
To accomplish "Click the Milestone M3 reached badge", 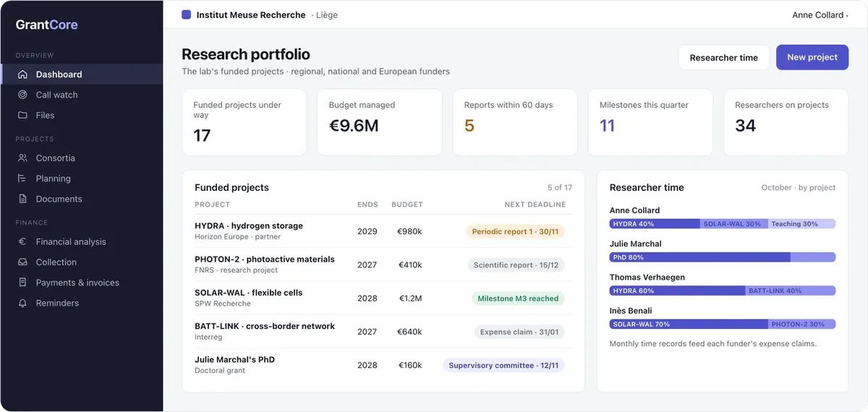I will click(518, 299).
